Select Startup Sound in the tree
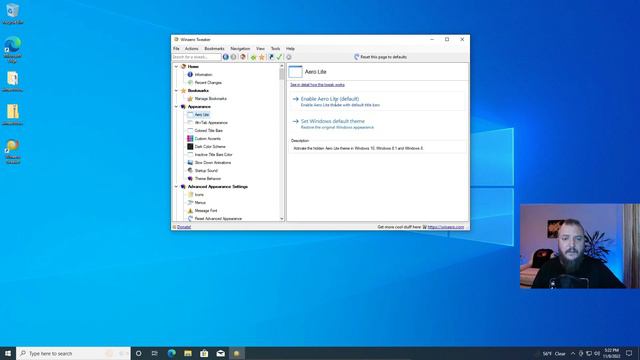The height and width of the screenshot is (360, 640). click(206, 171)
